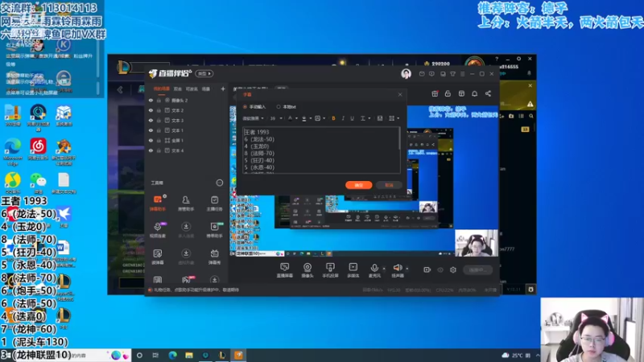Expand speaker options arrow

[407, 269]
